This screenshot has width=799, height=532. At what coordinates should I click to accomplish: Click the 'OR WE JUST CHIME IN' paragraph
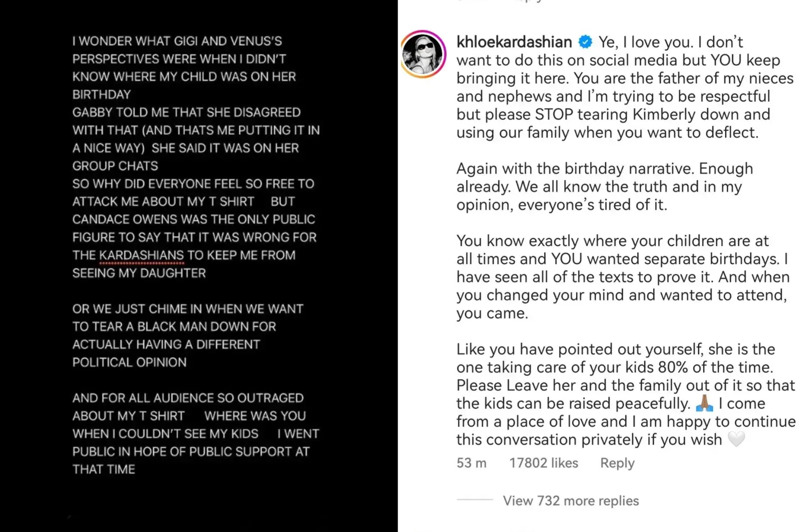click(187, 335)
